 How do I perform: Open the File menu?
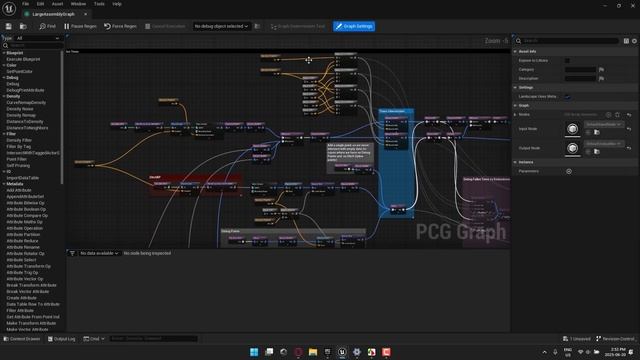[25, 4]
